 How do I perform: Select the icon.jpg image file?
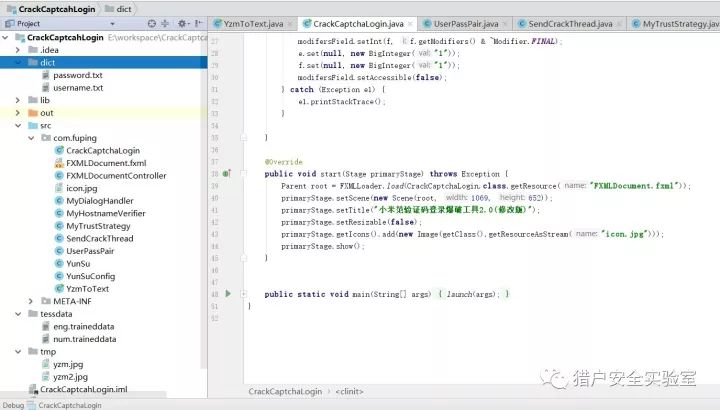[x=81, y=188]
